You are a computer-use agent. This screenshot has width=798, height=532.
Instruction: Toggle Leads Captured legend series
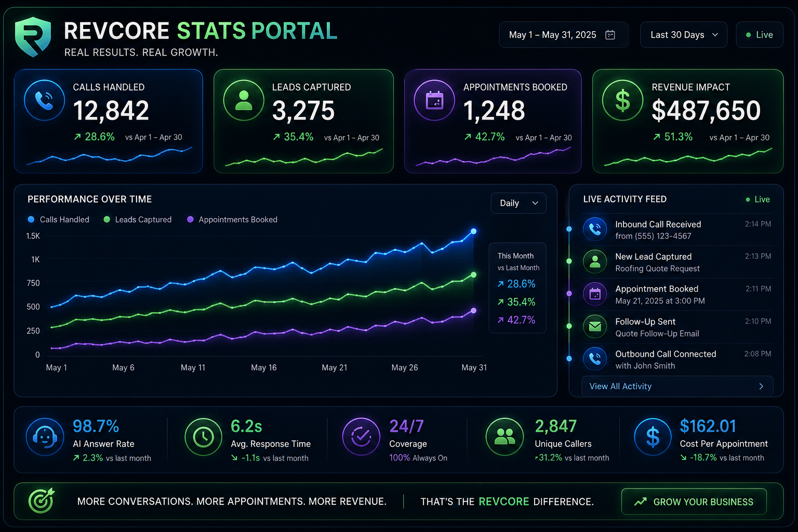(x=138, y=220)
